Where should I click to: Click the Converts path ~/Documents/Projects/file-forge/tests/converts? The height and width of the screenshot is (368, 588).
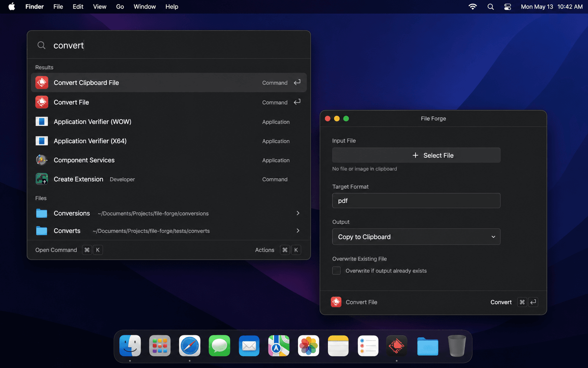pos(151,231)
